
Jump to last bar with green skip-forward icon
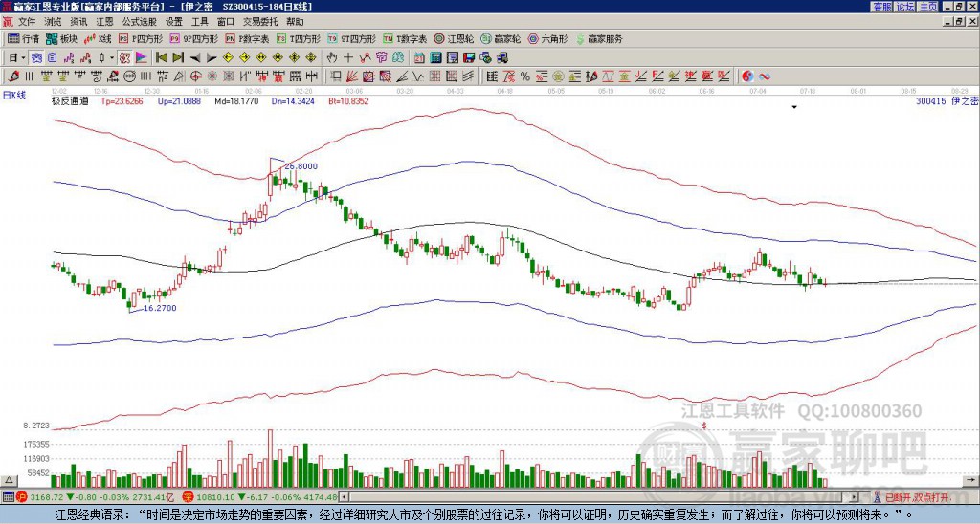pyautogui.click(x=178, y=58)
